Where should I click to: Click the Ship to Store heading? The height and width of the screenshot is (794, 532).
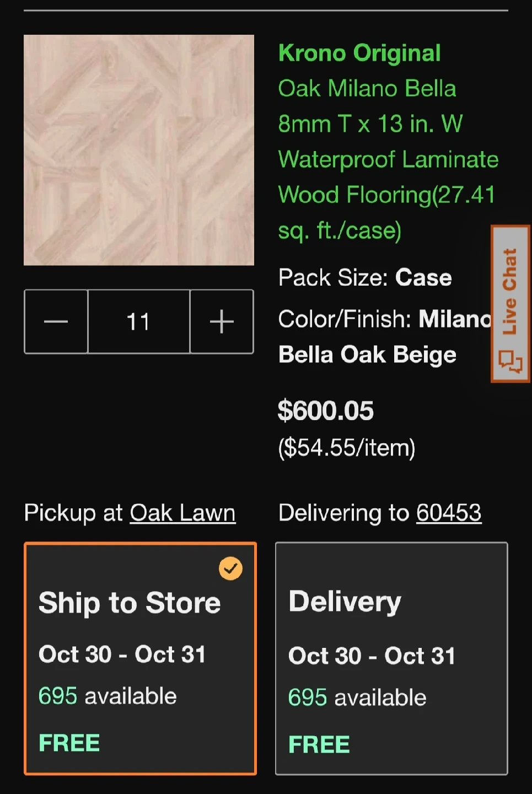coord(130,603)
